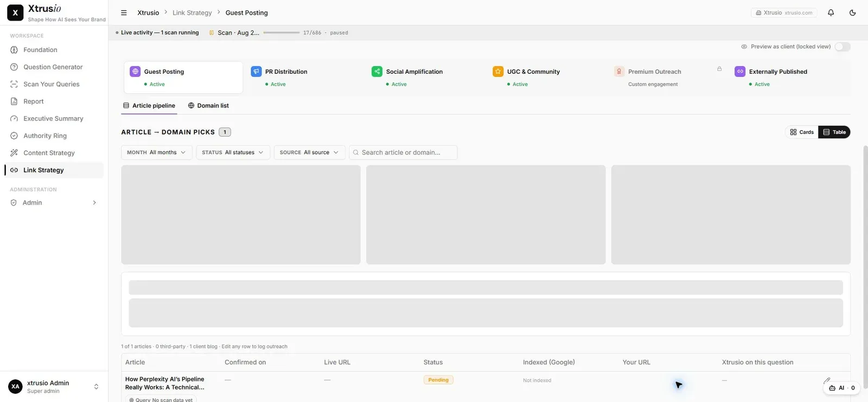Click the Xtrusio X logo icon
Viewport: 868px width, 402px height.
15,12
